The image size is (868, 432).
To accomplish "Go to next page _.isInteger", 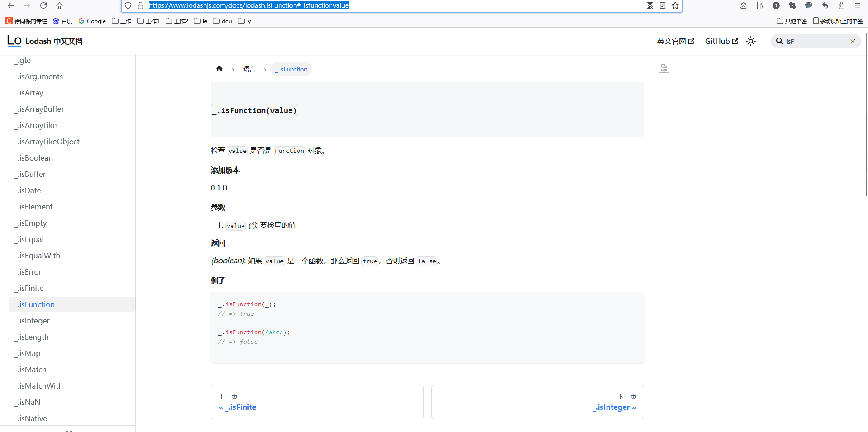I will (614, 407).
